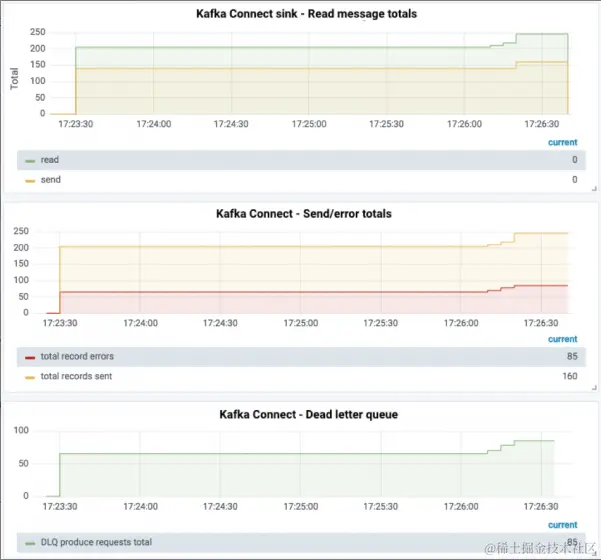Open the Kafka Connect sink Read message totals panel title
The width and height of the screenshot is (601, 560).
pos(306,14)
